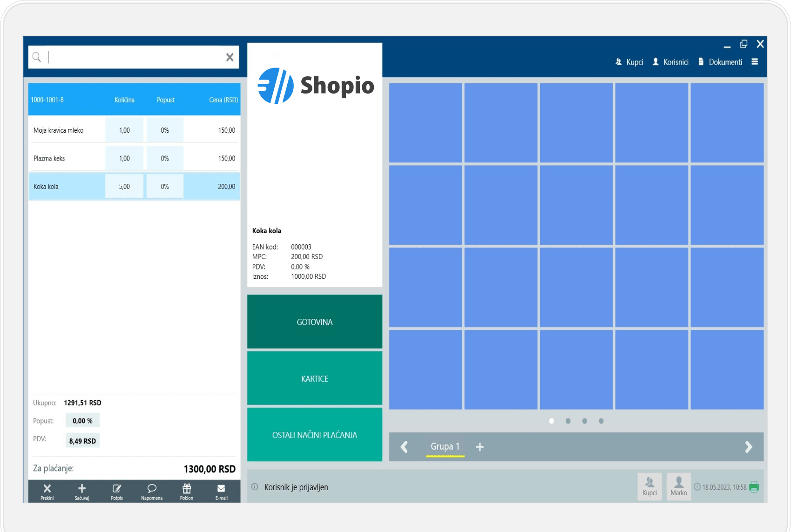Open Korisnici in the top menu

click(670, 62)
